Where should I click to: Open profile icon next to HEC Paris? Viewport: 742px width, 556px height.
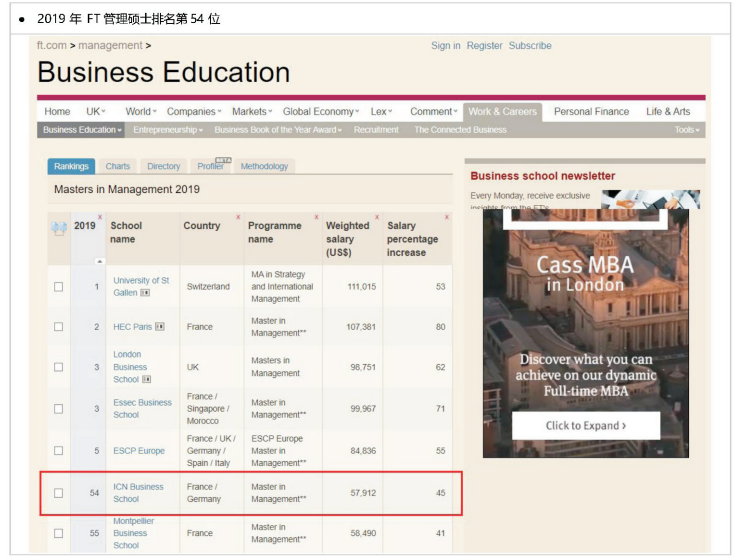pyautogui.click(x=160, y=327)
